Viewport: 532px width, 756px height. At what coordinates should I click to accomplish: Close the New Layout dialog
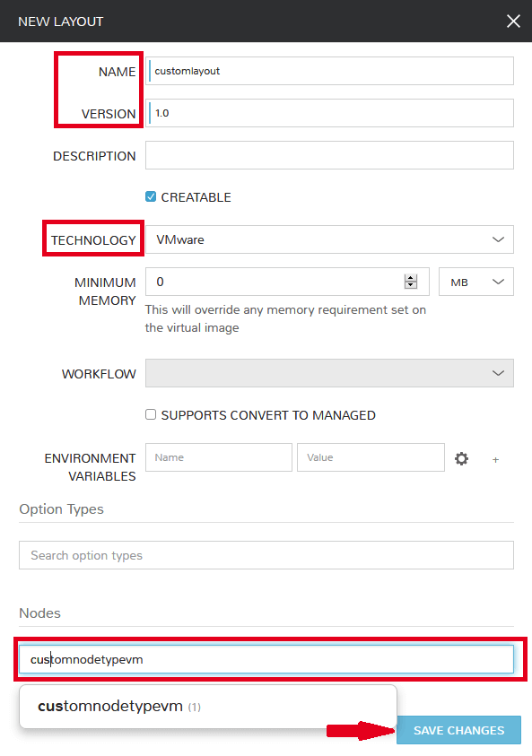pos(513,22)
